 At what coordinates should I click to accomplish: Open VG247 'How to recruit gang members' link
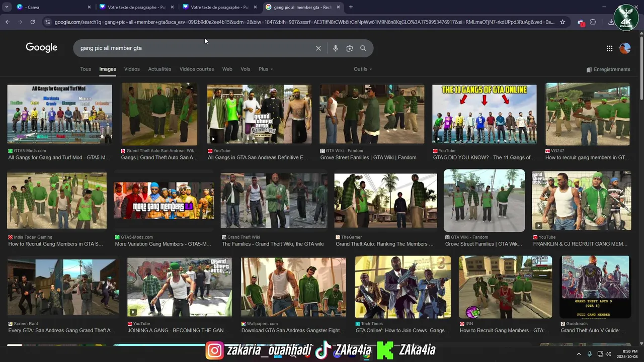pos(587,157)
